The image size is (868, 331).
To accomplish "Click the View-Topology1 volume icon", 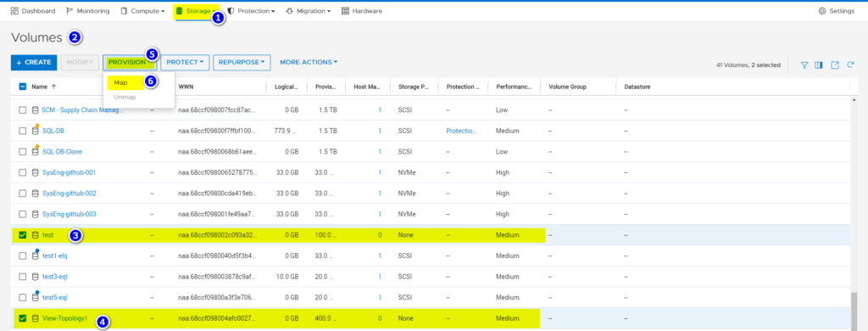I will [35, 318].
